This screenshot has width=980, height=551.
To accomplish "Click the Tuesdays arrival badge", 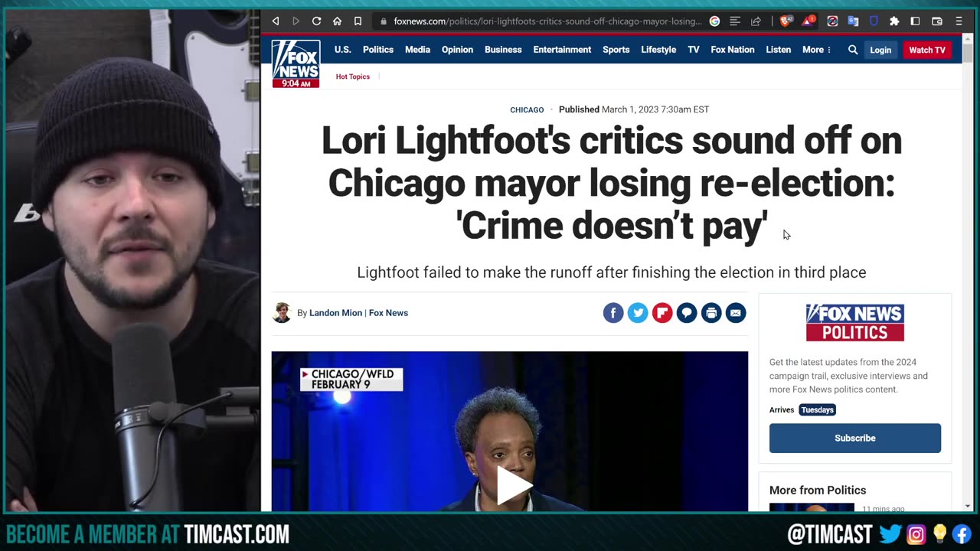I will [817, 410].
